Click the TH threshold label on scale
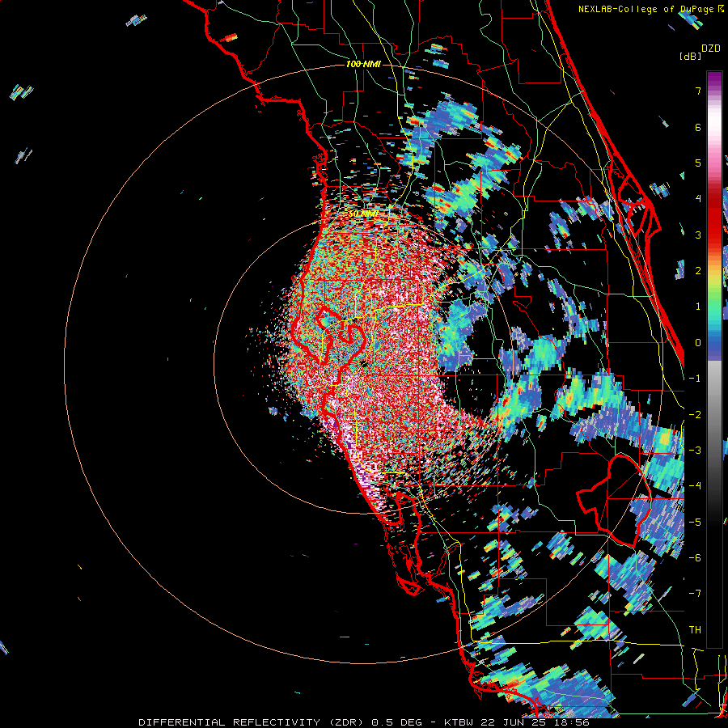This screenshot has width=728, height=728. tap(695, 630)
